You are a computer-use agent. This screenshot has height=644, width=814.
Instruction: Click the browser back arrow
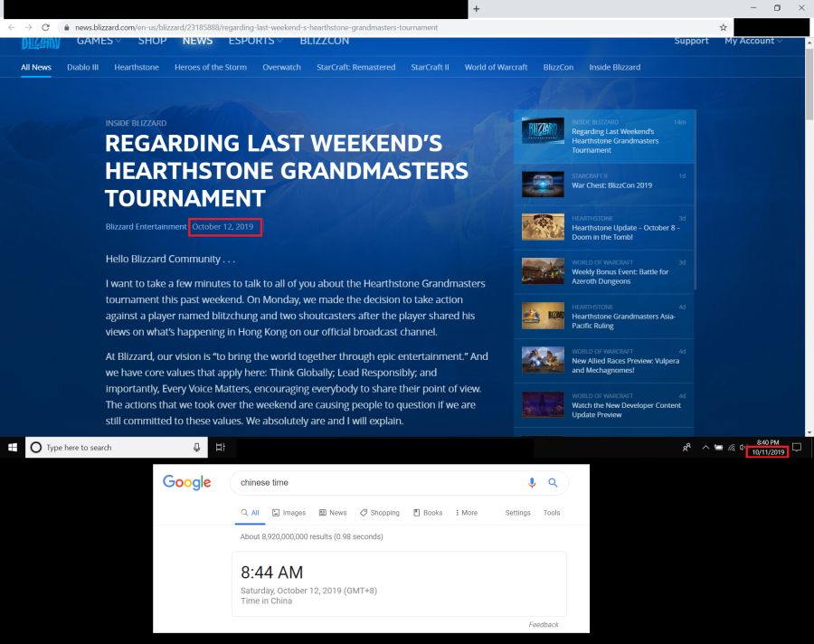[x=12, y=27]
